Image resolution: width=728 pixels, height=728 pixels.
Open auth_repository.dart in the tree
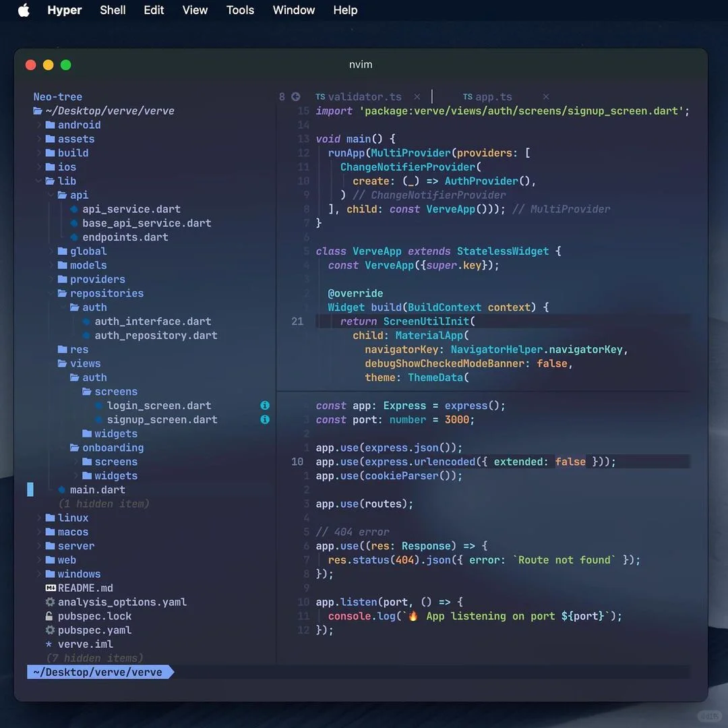coord(156,335)
